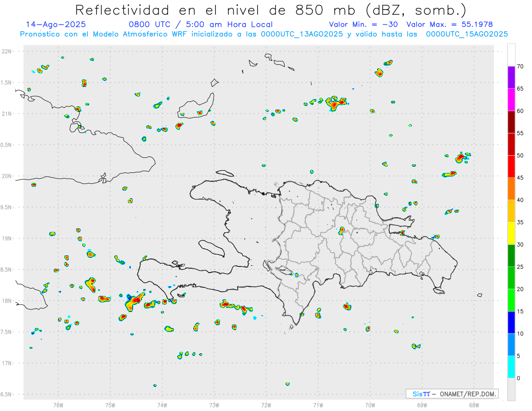Click the dark red 55-60 dBZ colorbar segment

511,122
